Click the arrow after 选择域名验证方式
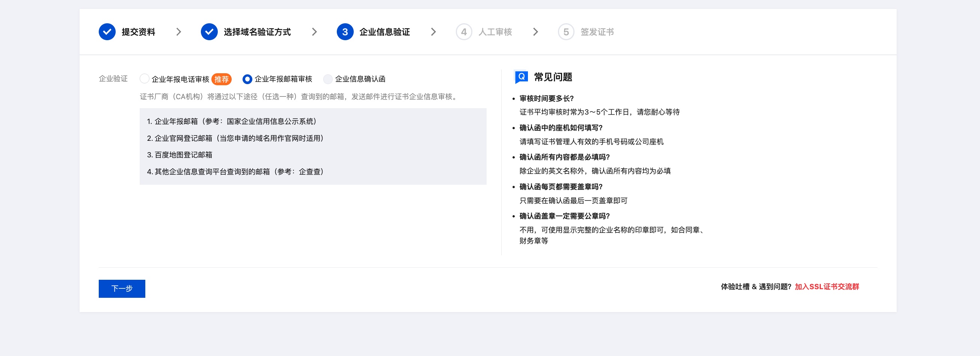Viewport: 980px width, 356px height. click(314, 32)
